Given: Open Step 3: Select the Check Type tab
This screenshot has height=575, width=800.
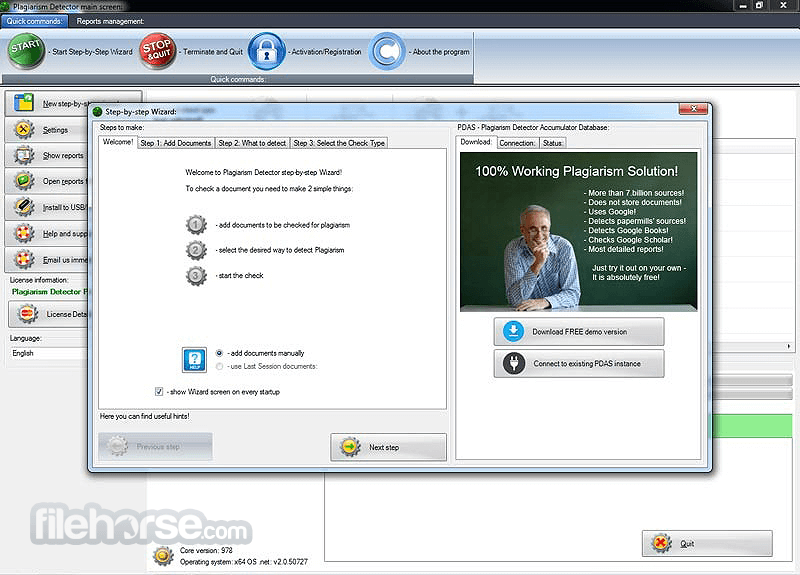Looking at the screenshot, I should (x=339, y=143).
